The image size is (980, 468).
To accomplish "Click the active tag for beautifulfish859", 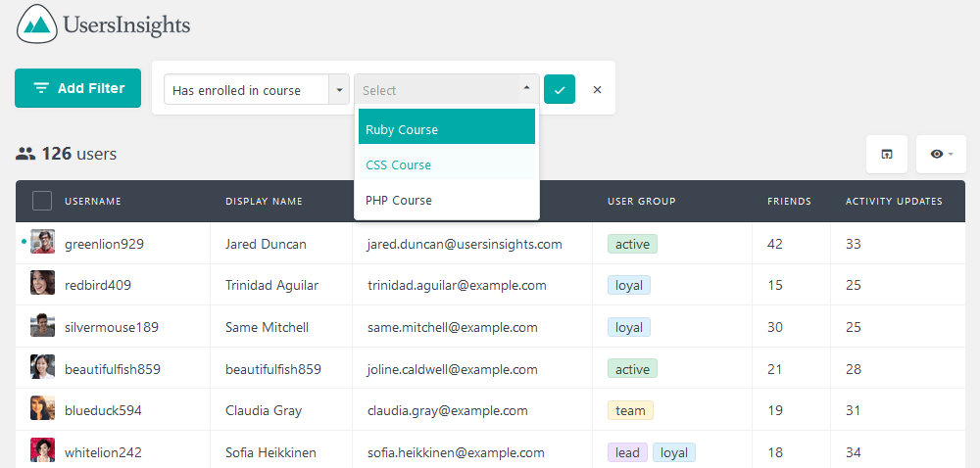I will point(632,369).
